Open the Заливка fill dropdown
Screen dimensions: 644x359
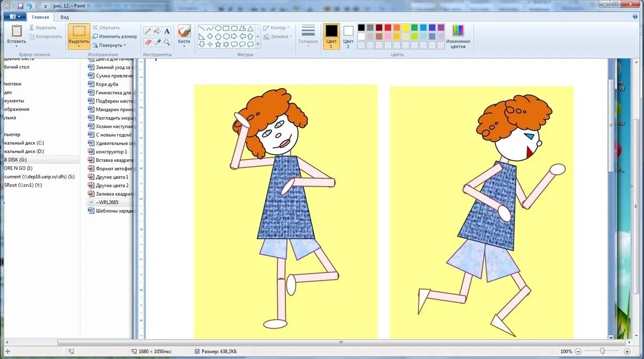[x=277, y=37]
